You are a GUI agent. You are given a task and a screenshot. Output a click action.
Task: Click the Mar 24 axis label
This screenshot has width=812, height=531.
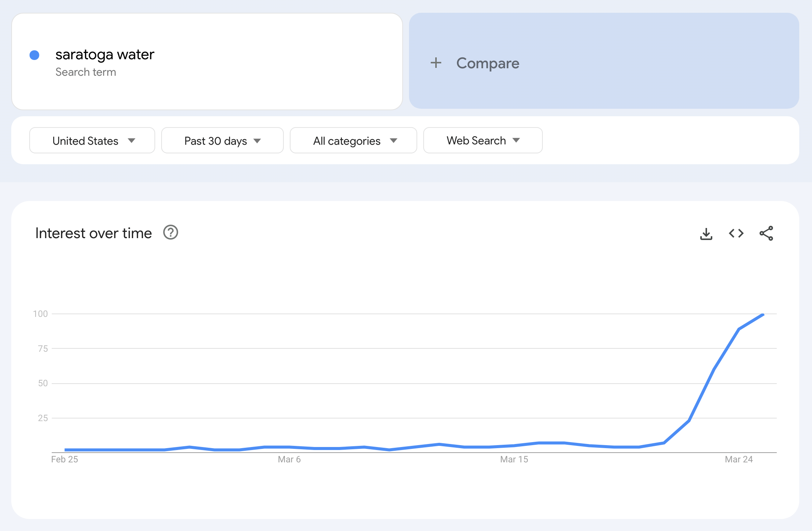[739, 459]
